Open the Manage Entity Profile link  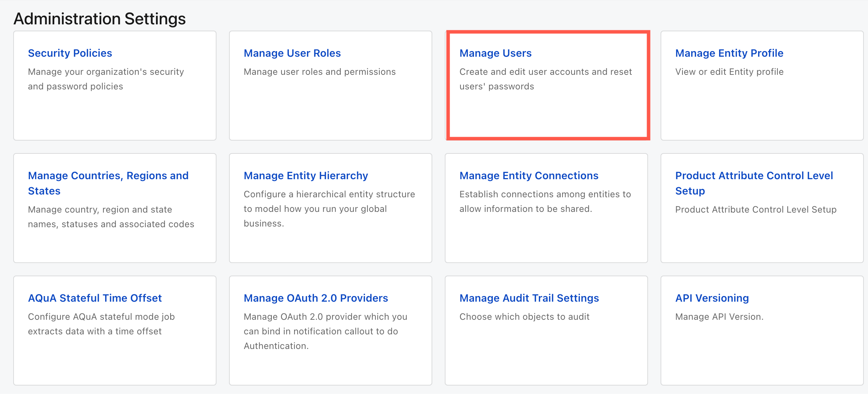[729, 53]
